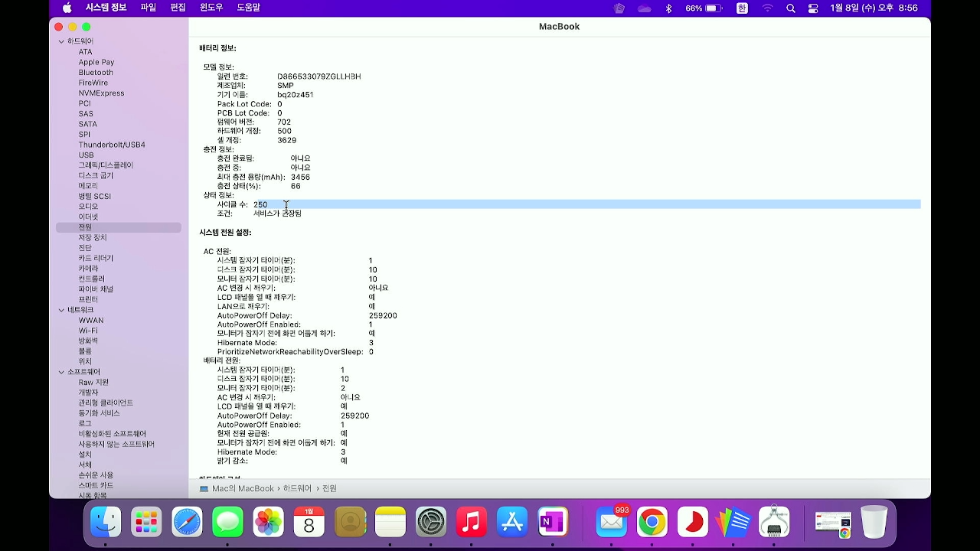Select the highlighted 전원 sidebar item
Viewport: 980px width, 551px height.
(x=119, y=227)
